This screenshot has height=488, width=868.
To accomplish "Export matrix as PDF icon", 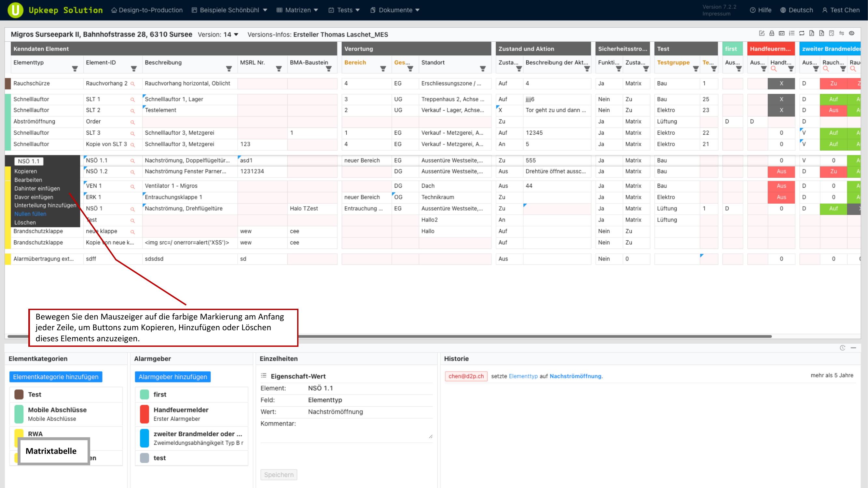I will [812, 33].
